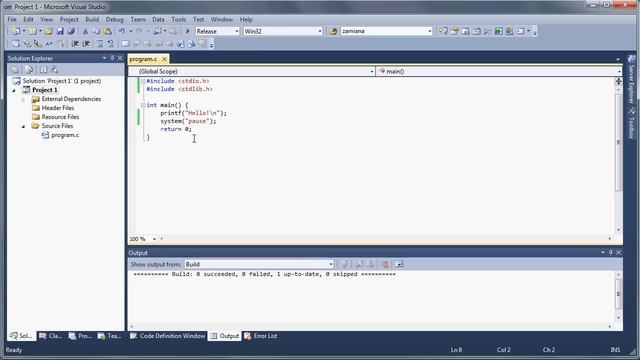Image resolution: width=640 pixels, height=360 pixels.
Task: Click the Undo toolbar icon
Action: pos(122,31)
